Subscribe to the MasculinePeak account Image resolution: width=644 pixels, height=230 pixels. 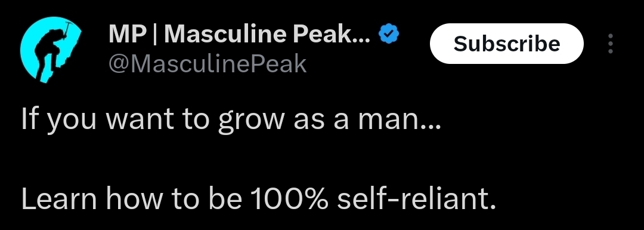point(506,44)
